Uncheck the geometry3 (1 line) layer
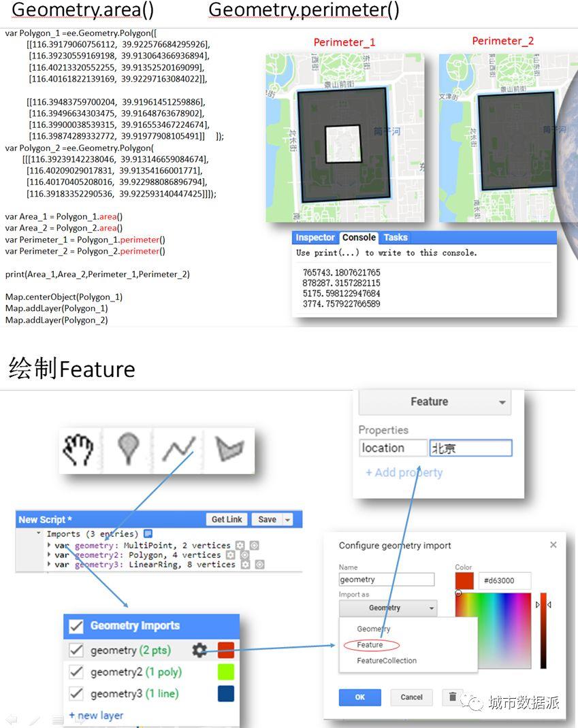This screenshot has width=578, height=728. pos(76,694)
